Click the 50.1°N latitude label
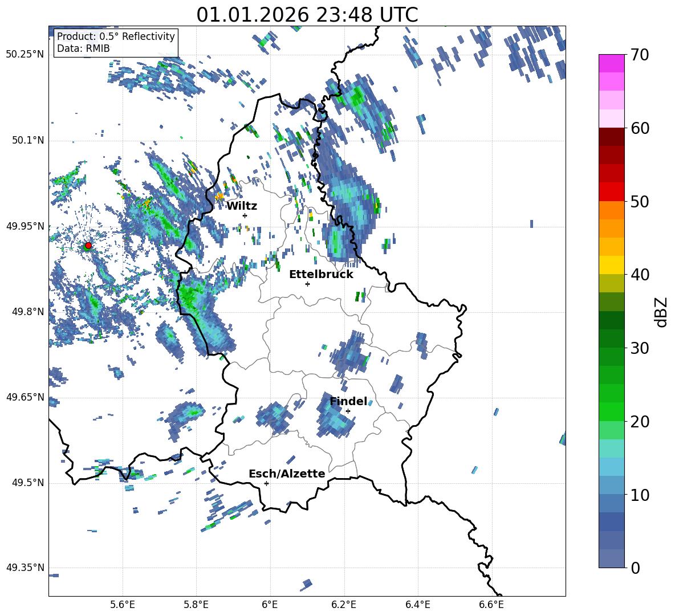The image size is (675, 616). click(28, 141)
